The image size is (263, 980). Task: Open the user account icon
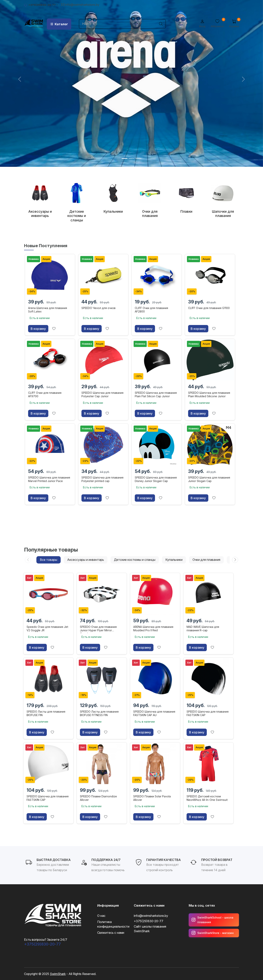pyautogui.click(x=202, y=22)
